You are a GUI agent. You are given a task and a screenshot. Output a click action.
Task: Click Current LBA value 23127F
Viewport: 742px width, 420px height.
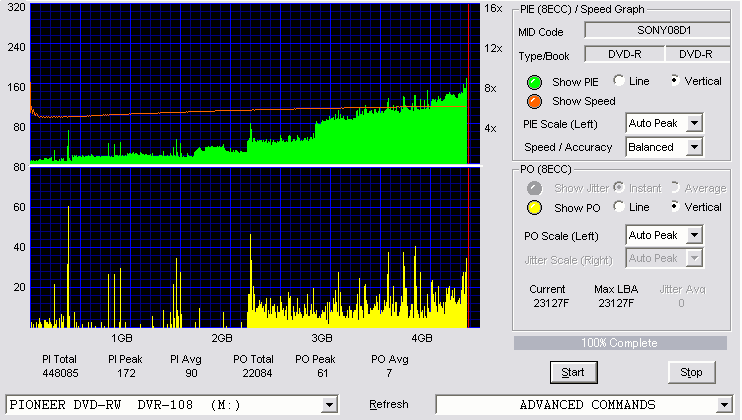[x=551, y=303]
